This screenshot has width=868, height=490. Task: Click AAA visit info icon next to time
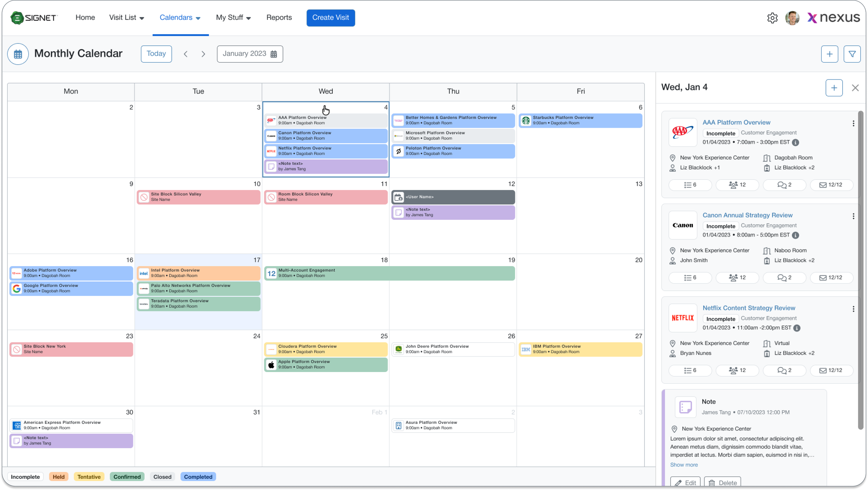[795, 142]
